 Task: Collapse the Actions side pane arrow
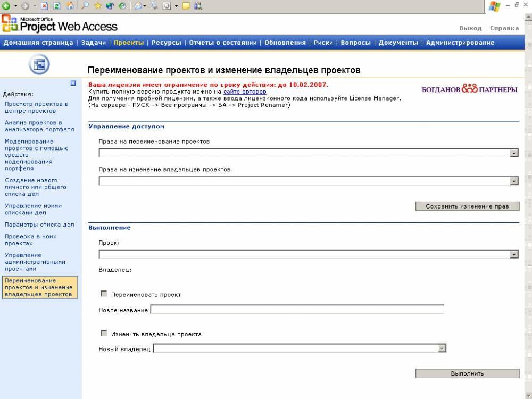73,83
